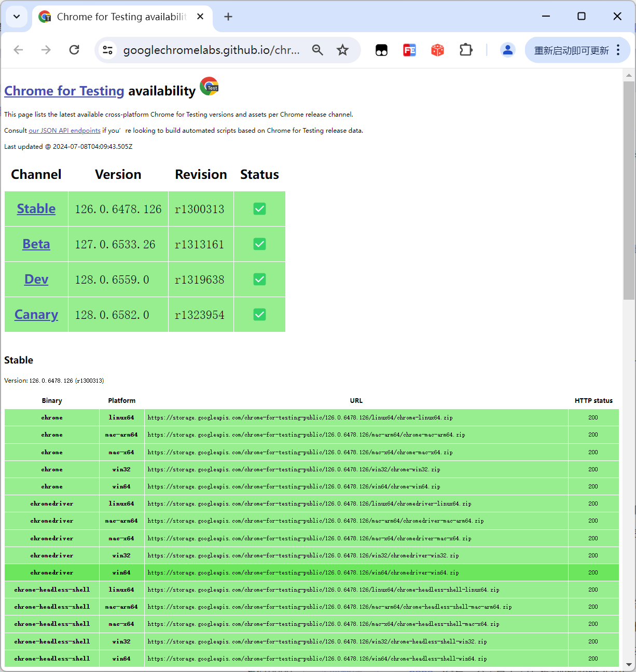Click the chrome-headless-shell-mac-x64.zip URL

click(x=323, y=624)
